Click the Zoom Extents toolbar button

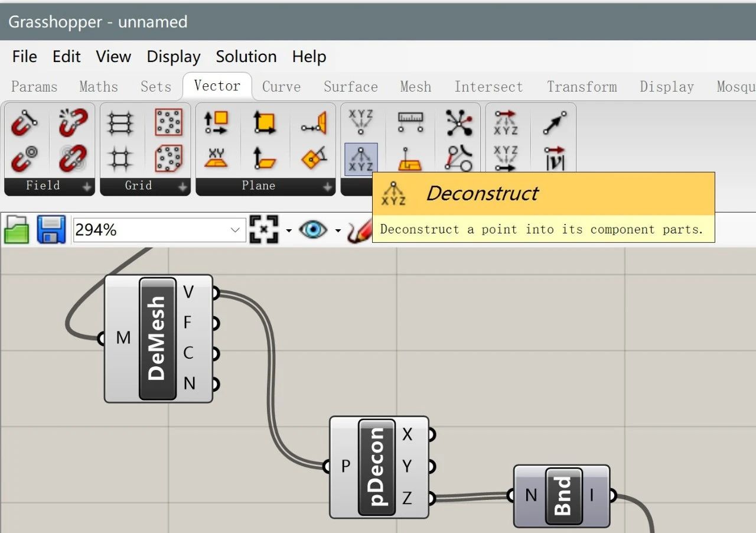pos(263,229)
